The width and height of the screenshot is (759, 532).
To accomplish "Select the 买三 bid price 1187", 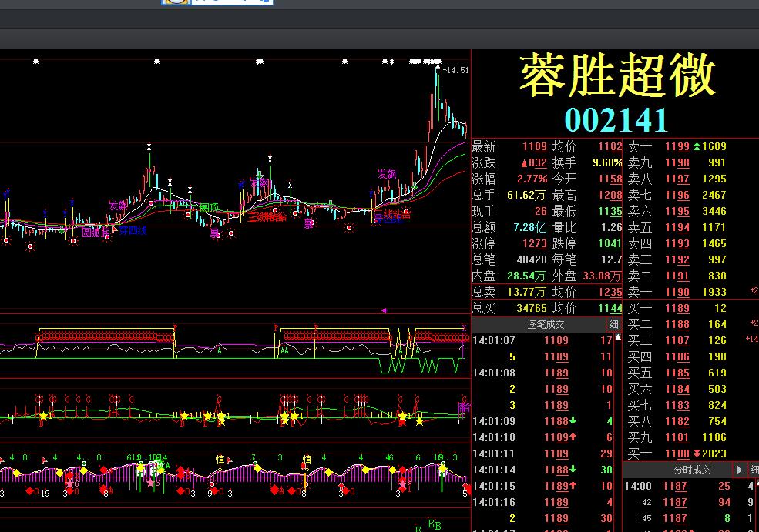I will (677, 340).
